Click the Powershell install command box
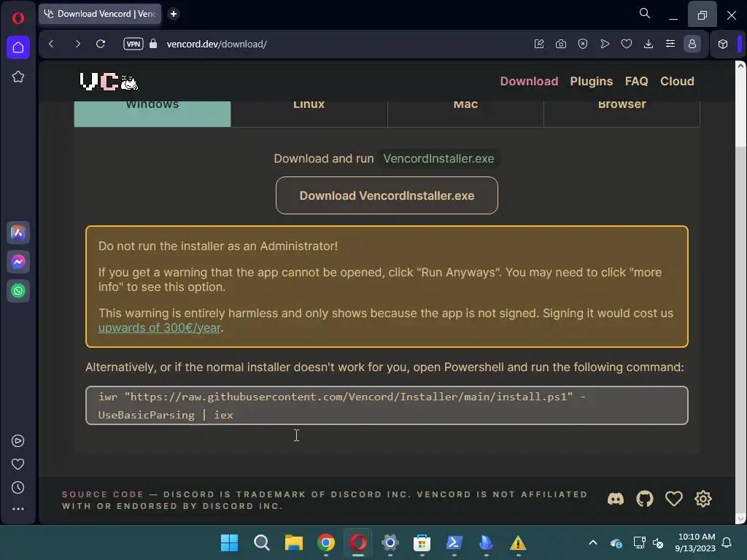The height and width of the screenshot is (560, 747). click(387, 405)
